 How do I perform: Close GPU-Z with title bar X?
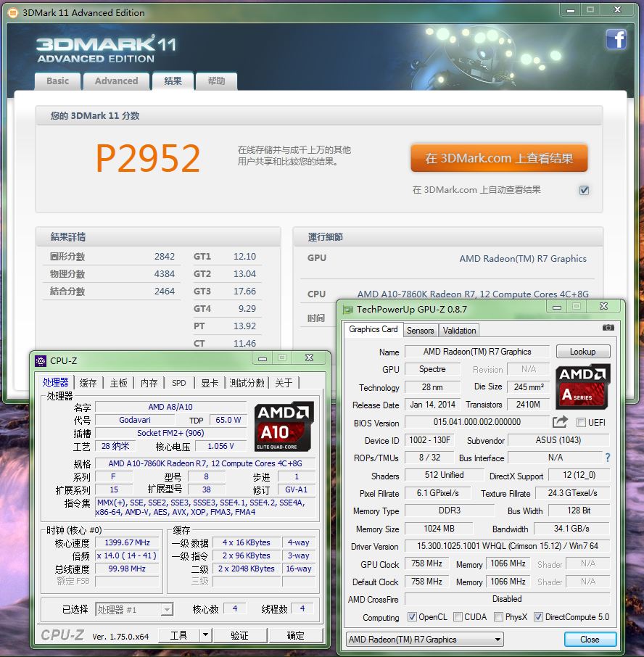(x=603, y=307)
